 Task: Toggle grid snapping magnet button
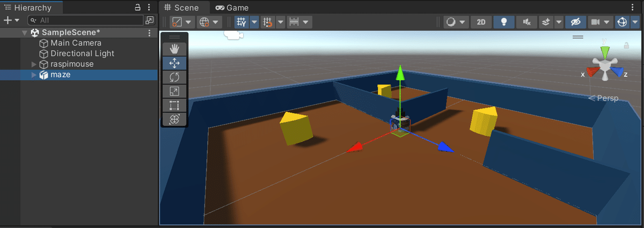[x=267, y=22]
